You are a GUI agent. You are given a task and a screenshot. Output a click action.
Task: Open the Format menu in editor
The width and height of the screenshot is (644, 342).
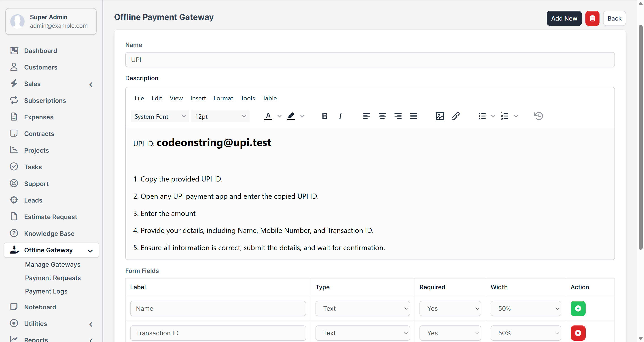(223, 98)
